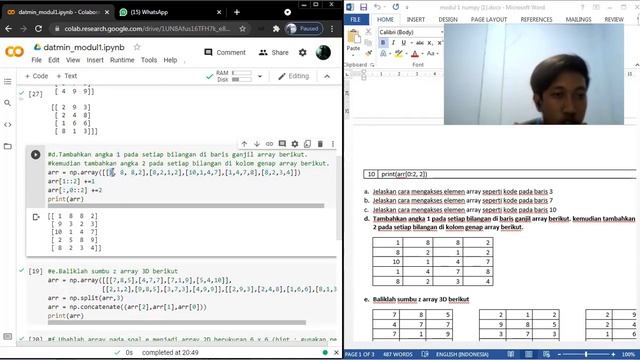Reload the Colab page
The width and height of the screenshot is (640, 360).
pyautogui.click(x=38, y=29)
